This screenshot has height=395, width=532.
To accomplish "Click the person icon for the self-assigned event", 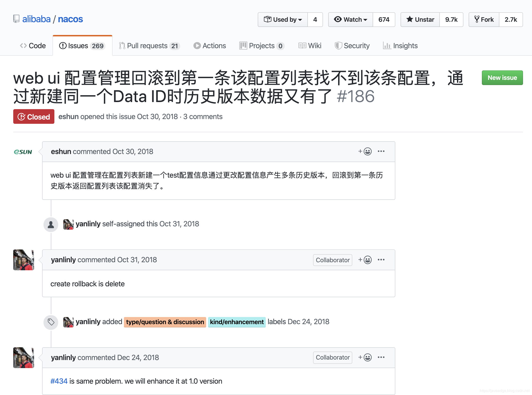I will click(51, 224).
